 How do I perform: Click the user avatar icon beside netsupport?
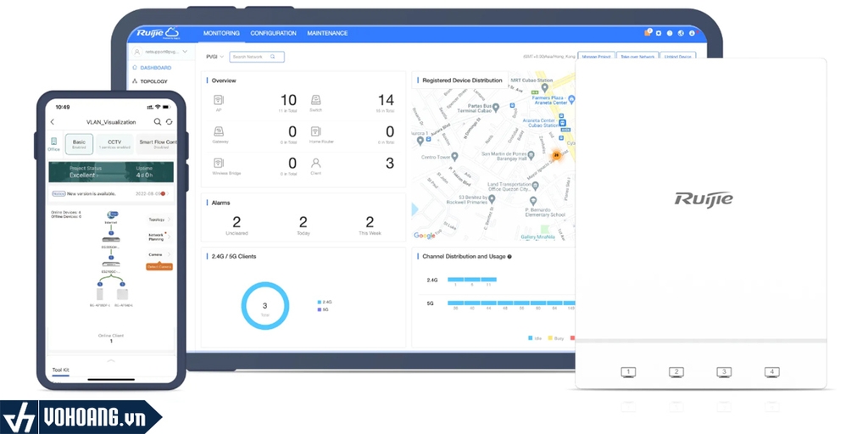click(x=136, y=52)
